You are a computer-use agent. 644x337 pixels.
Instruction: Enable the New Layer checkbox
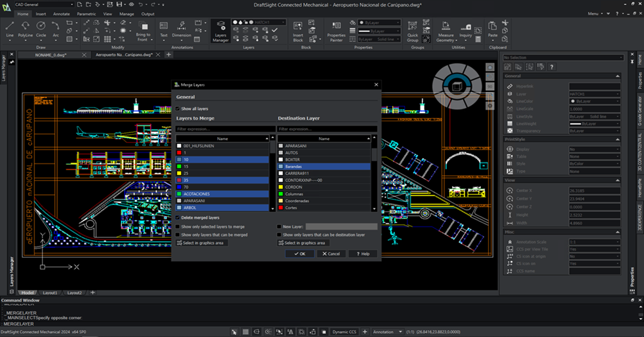(279, 226)
